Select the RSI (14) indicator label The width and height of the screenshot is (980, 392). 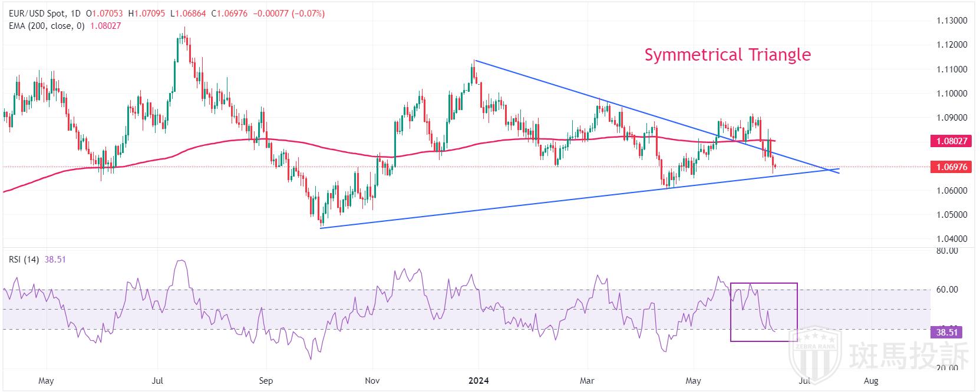(x=24, y=260)
